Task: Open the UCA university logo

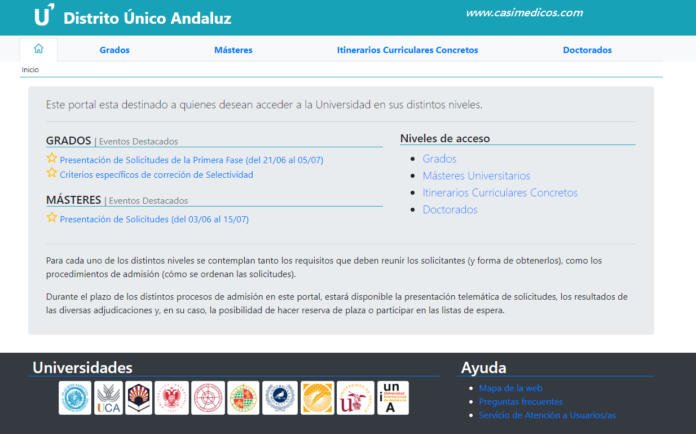Action: click(108, 398)
